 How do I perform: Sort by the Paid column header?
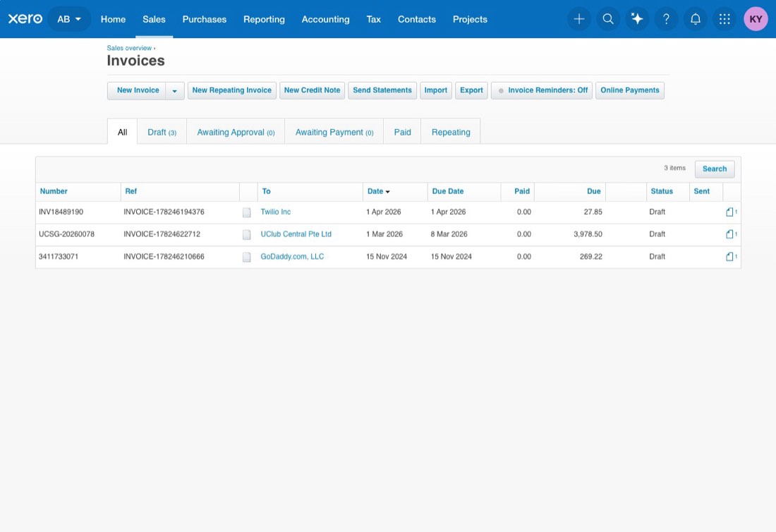(x=521, y=191)
